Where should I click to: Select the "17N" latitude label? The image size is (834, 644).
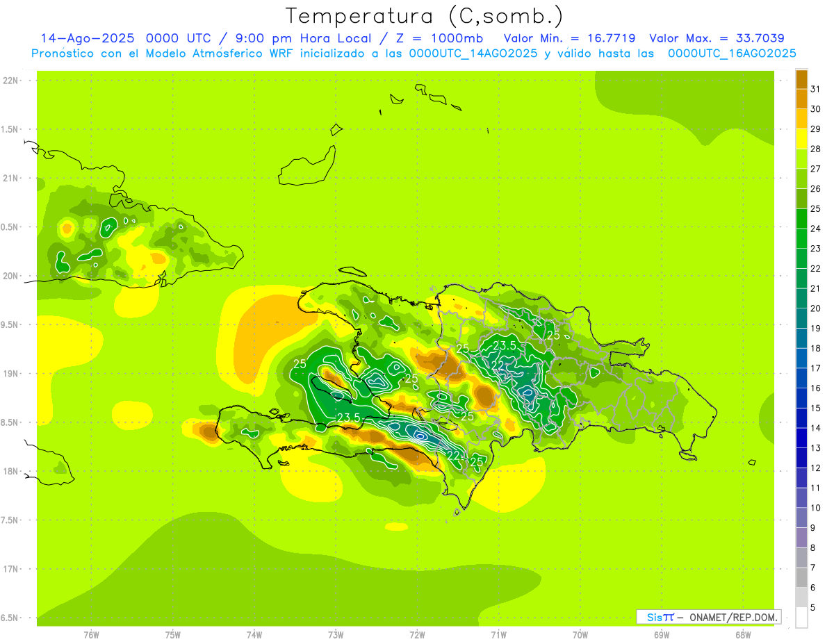[x=10, y=569]
